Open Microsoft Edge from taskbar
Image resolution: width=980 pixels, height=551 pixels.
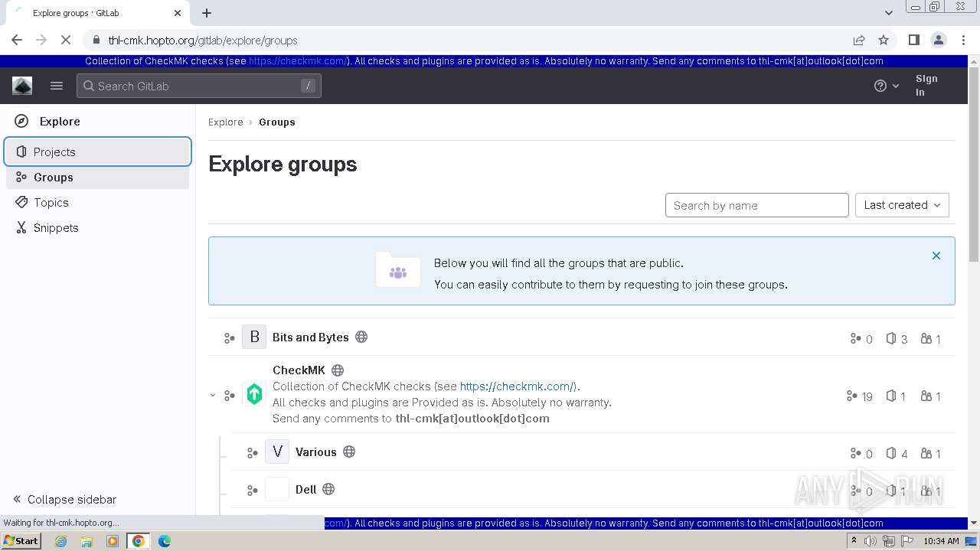164,541
